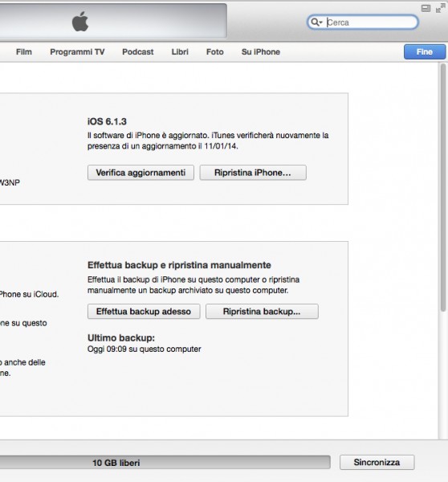Select the Foto tab
Image resolution: width=448 pixels, height=482 pixels.
tap(215, 52)
